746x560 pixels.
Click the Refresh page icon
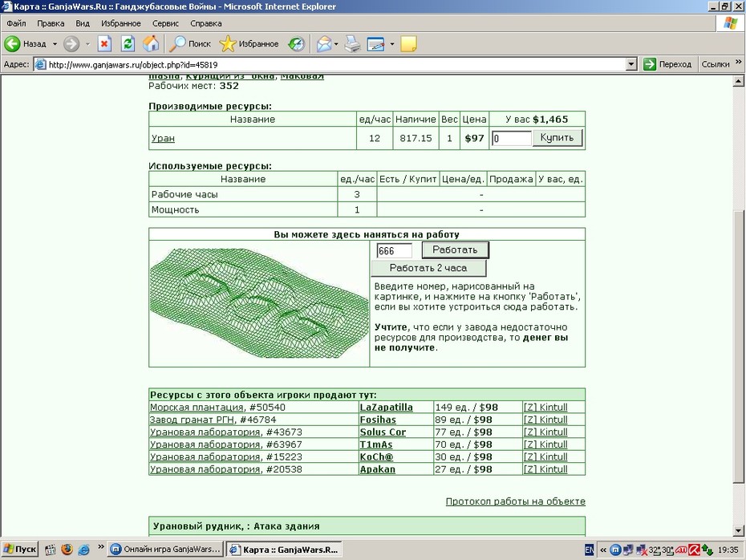click(128, 44)
